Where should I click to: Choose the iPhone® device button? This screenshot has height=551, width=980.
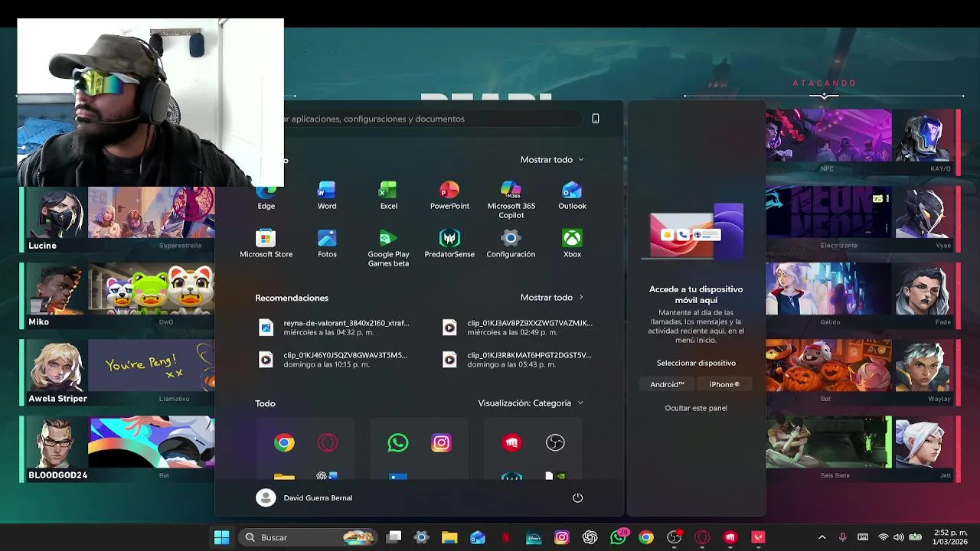tap(724, 384)
